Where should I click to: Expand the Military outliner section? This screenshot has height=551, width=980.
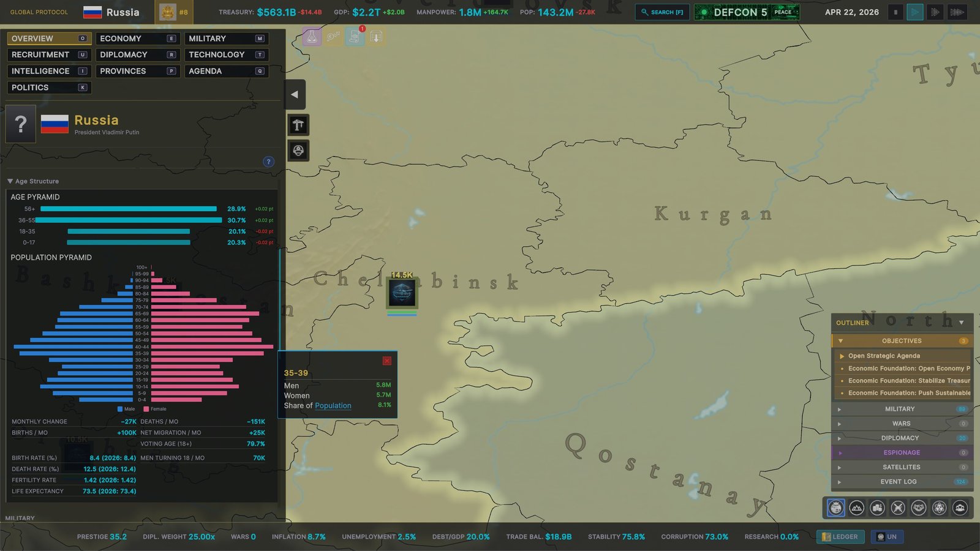pos(902,409)
